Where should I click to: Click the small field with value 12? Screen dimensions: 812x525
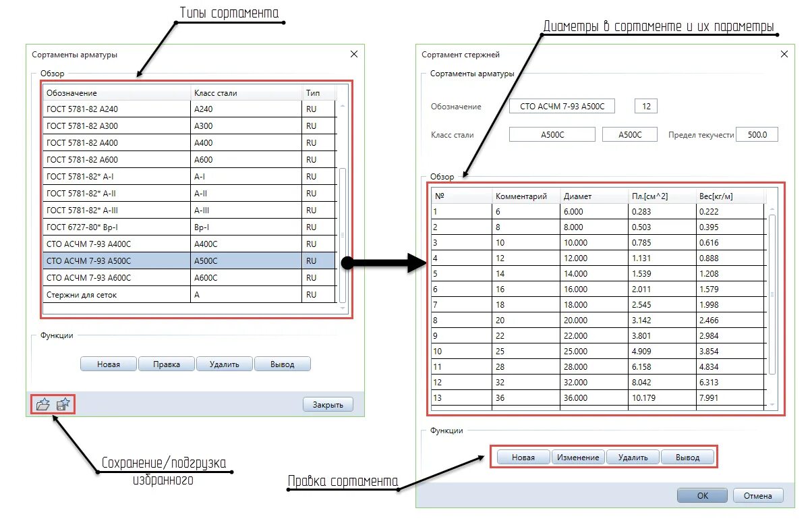coord(646,107)
